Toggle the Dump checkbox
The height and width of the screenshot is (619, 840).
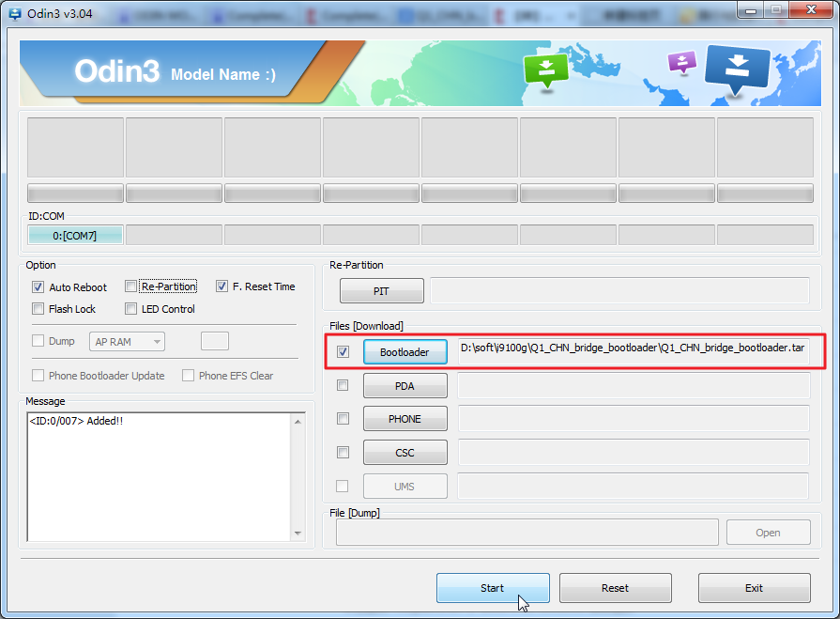(x=38, y=341)
